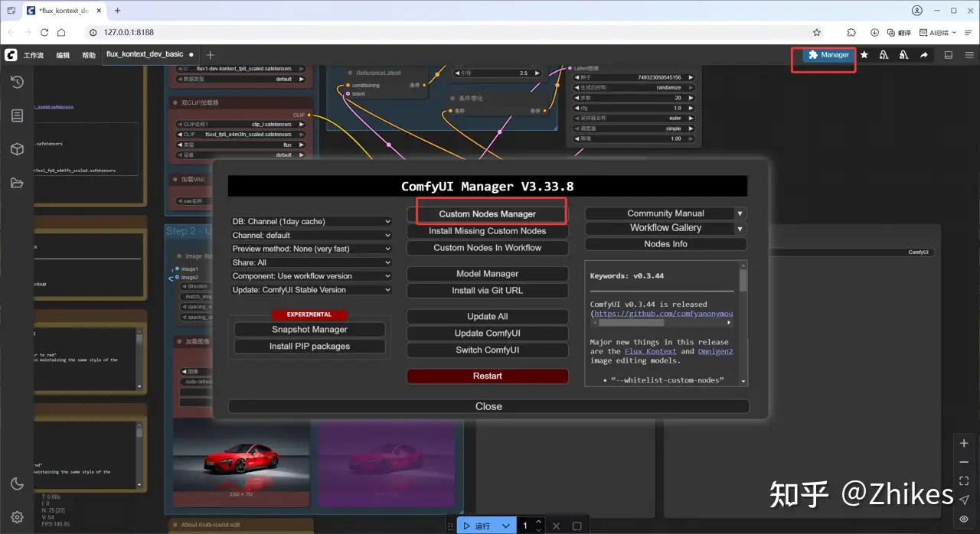Click the star icon beside Manager
Image resolution: width=980 pixels, height=534 pixels.
pos(864,55)
